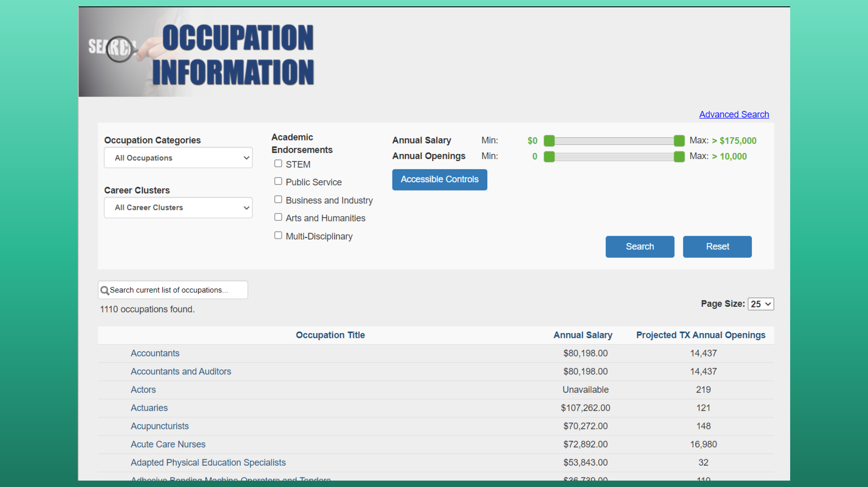Image resolution: width=868 pixels, height=487 pixels.
Task: Click the Actuaries occupation title
Action: pos(149,408)
